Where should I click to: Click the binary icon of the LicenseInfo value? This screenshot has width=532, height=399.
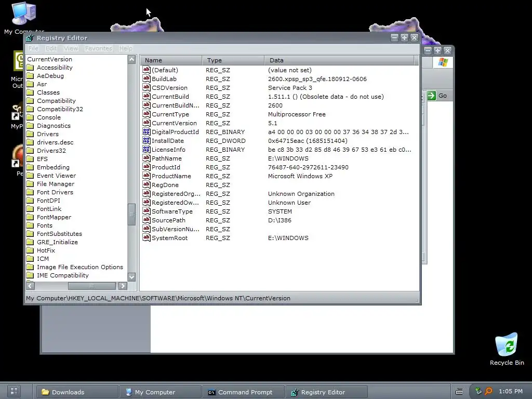[146, 149]
